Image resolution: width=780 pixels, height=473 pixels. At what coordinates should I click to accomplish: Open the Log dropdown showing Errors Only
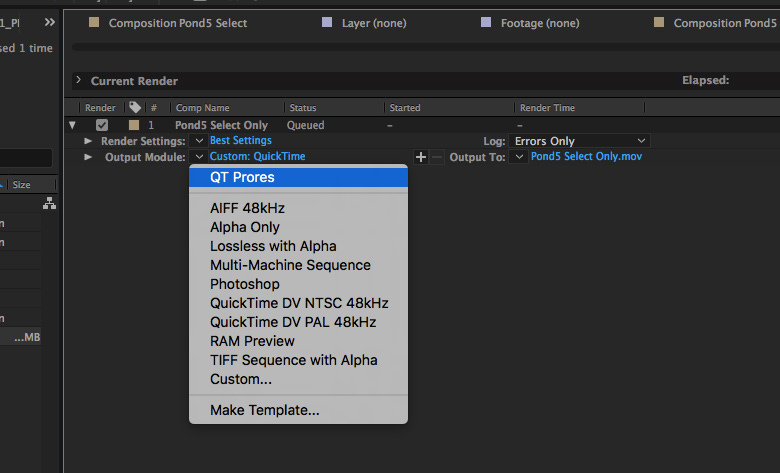click(580, 141)
